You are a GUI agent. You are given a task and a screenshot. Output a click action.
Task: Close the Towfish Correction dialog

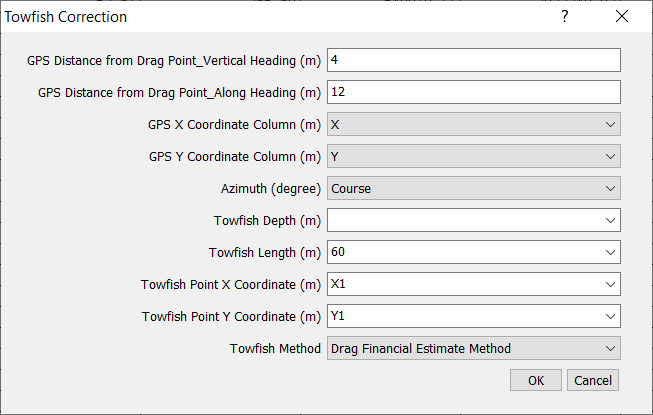(622, 17)
